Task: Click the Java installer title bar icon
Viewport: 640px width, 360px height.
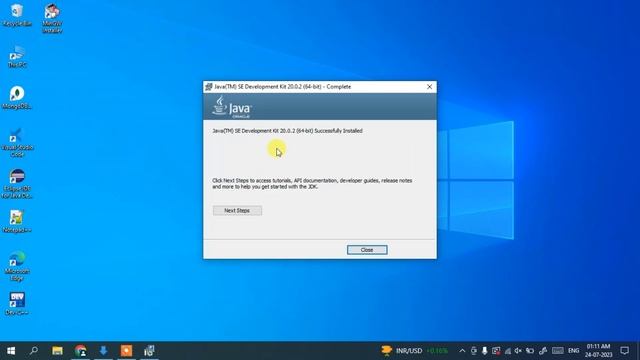Action: [209, 87]
